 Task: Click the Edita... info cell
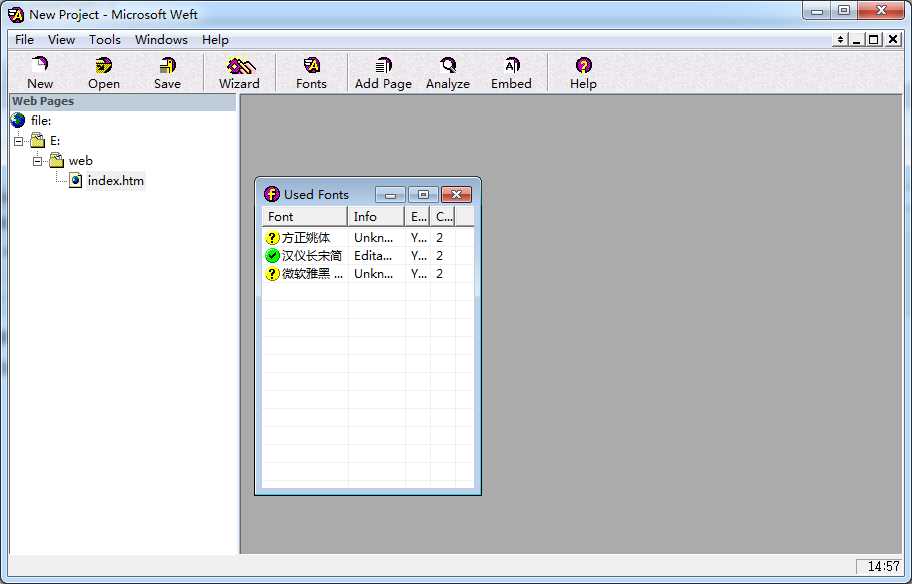[x=373, y=255]
